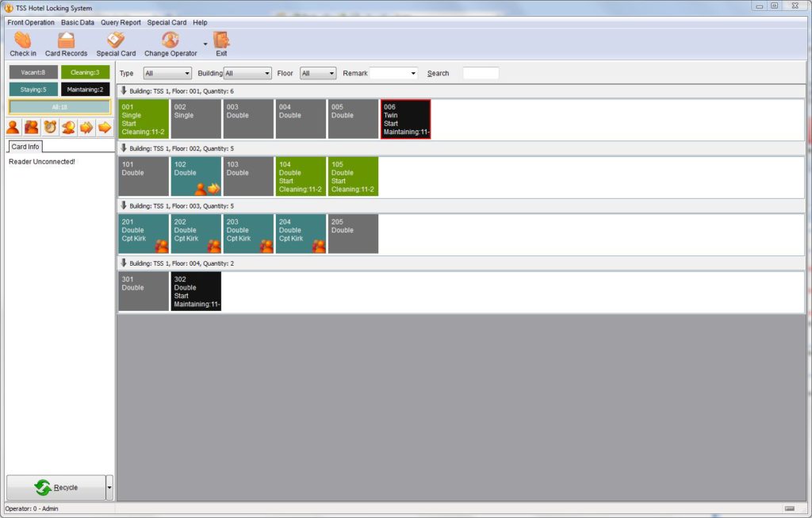
Task: Show all rooms with All:18 button
Action: [59, 107]
